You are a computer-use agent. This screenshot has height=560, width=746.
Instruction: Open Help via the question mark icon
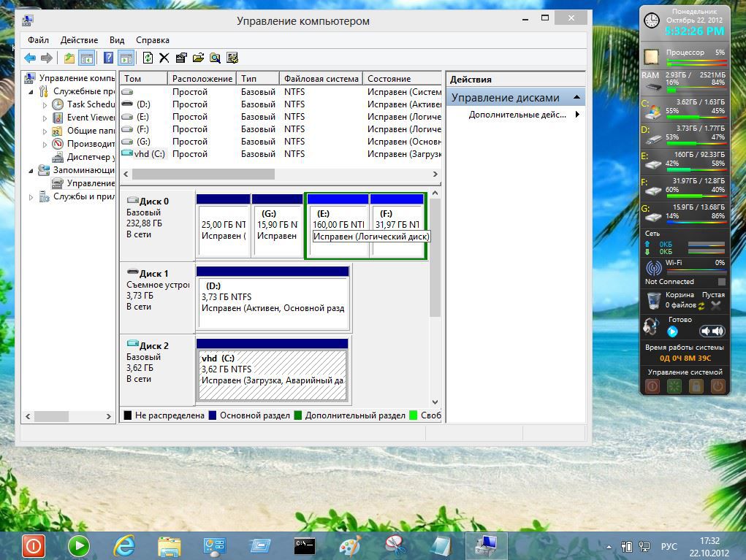[108, 58]
